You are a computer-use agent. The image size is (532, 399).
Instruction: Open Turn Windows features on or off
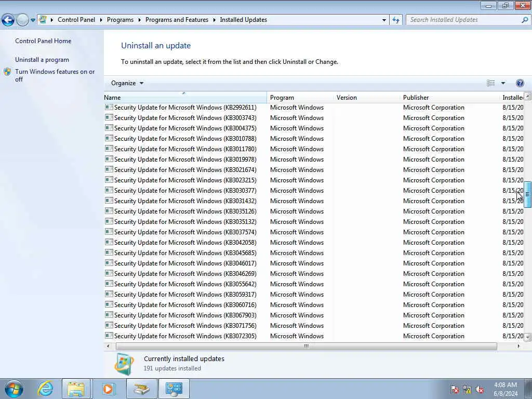coord(55,75)
